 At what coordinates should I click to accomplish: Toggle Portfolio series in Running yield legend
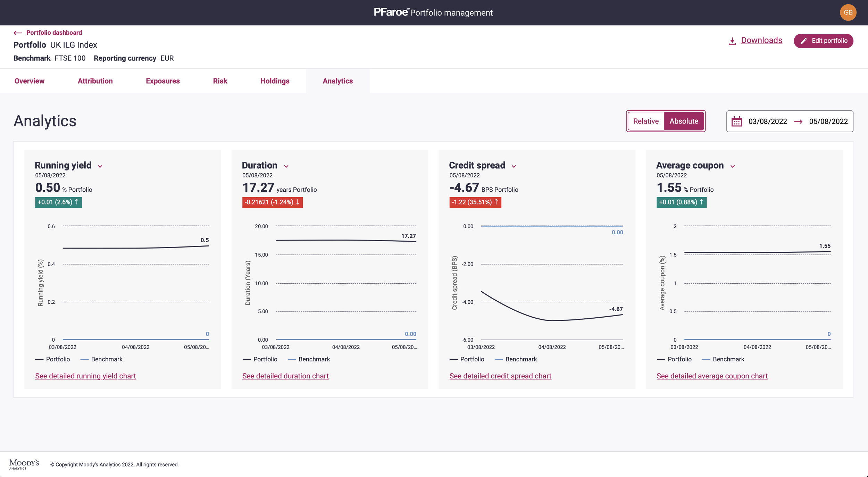coord(52,359)
